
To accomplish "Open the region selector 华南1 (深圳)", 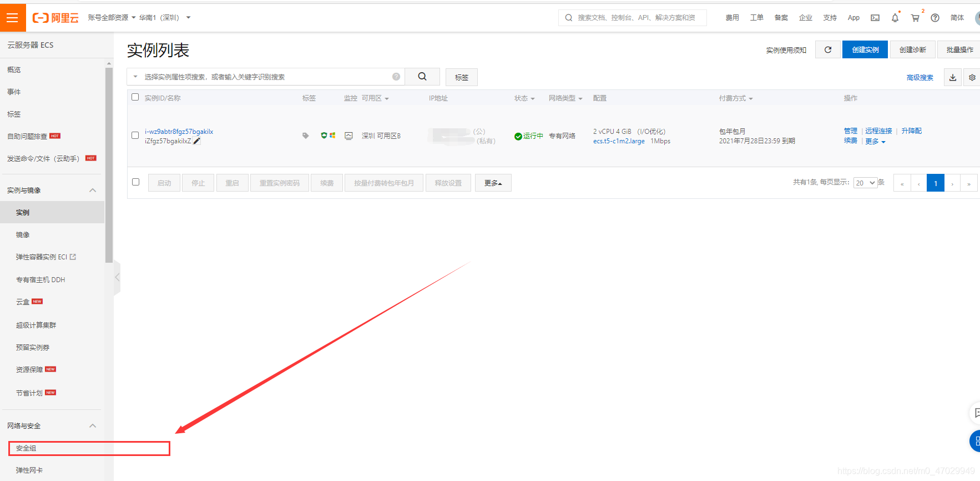I will (164, 18).
